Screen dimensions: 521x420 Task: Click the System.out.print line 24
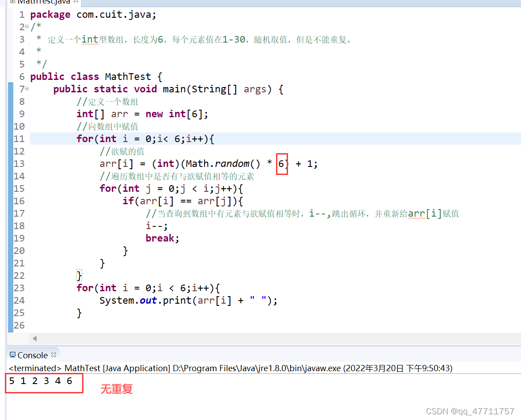pyautogui.click(x=188, y=300)
